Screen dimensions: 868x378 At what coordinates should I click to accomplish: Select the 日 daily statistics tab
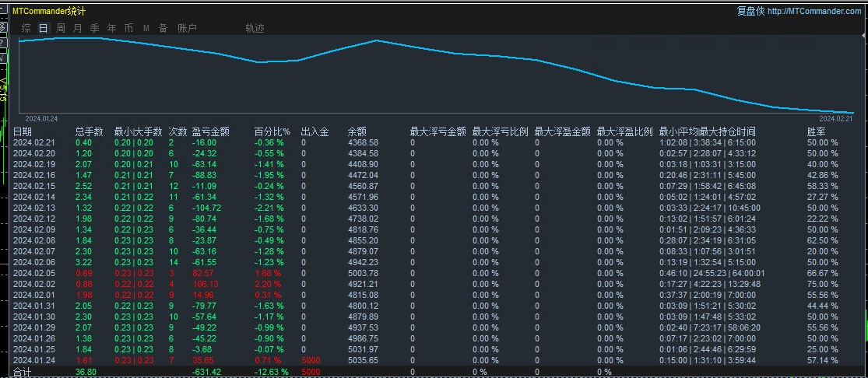[x=43, y=28]
